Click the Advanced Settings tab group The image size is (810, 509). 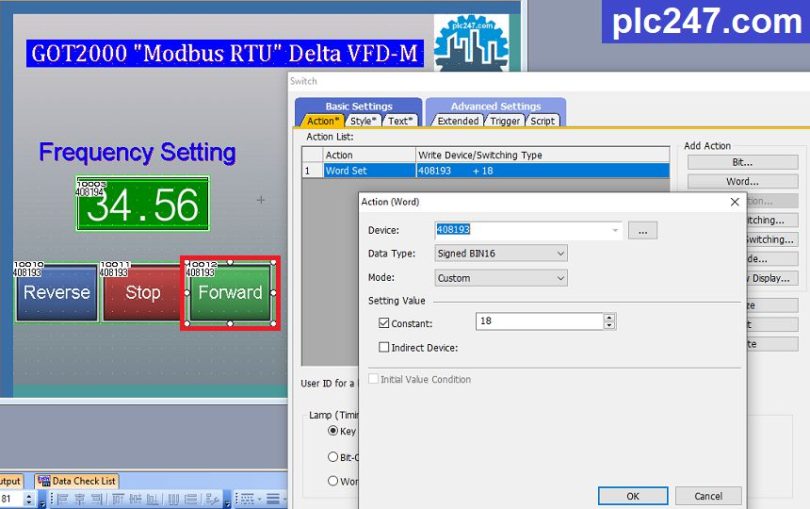pos(496,106)
